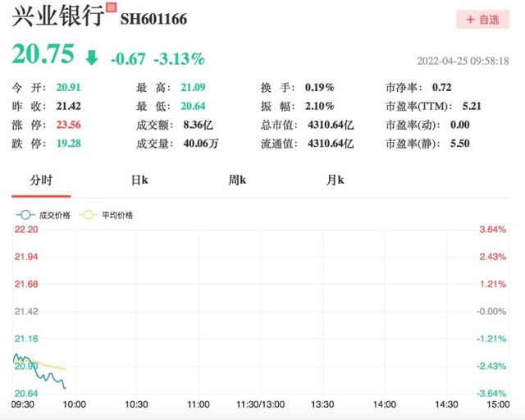Click the 21.94 price axis label

(x=26, y=257)
